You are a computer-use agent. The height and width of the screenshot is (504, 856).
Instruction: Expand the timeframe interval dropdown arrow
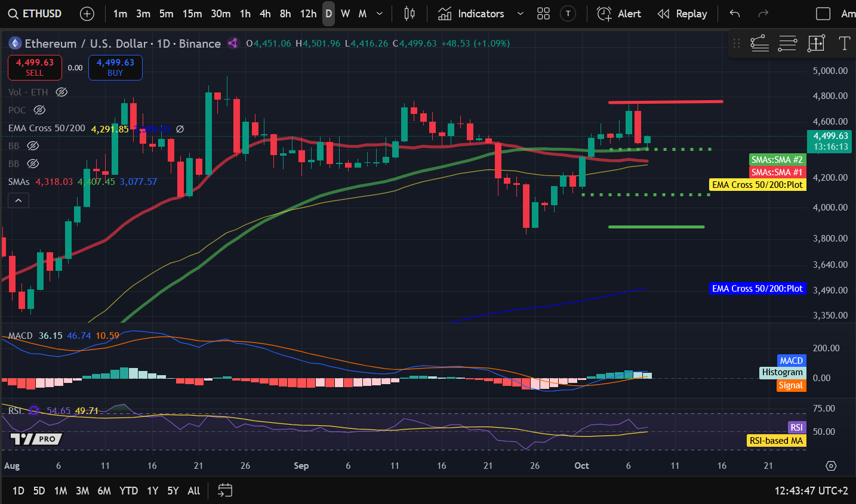click(380, 14)
